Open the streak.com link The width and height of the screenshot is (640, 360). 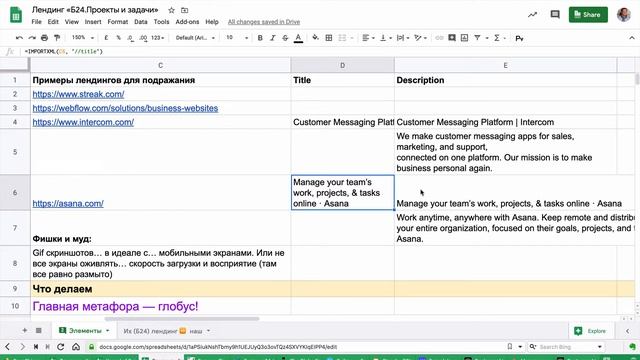tap(78, 94)
